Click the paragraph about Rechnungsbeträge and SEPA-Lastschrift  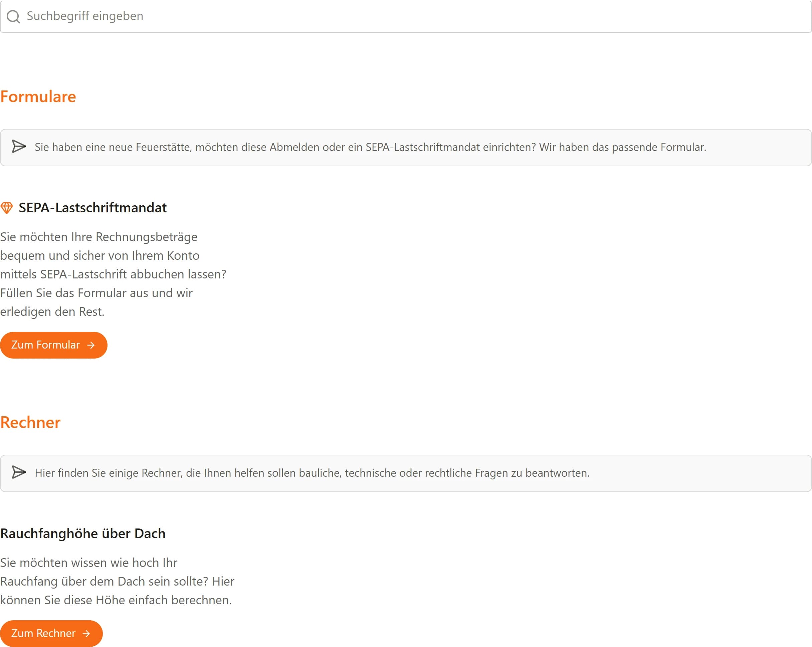point(114,274)
